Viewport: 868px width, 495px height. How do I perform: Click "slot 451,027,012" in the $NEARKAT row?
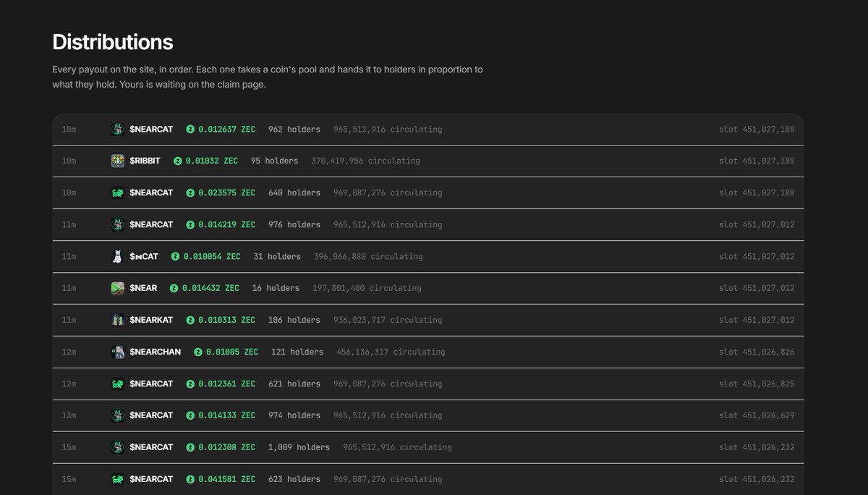[757, 320]
